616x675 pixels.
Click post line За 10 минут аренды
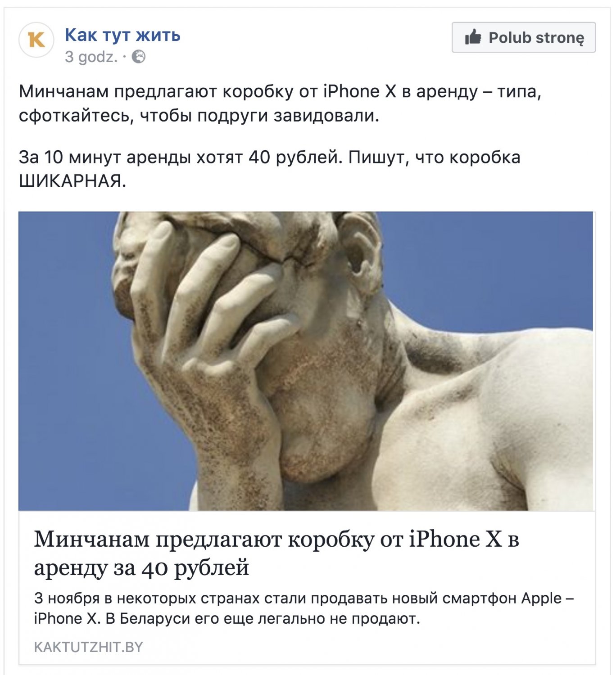pyautogui.click(x=270, y=157)
